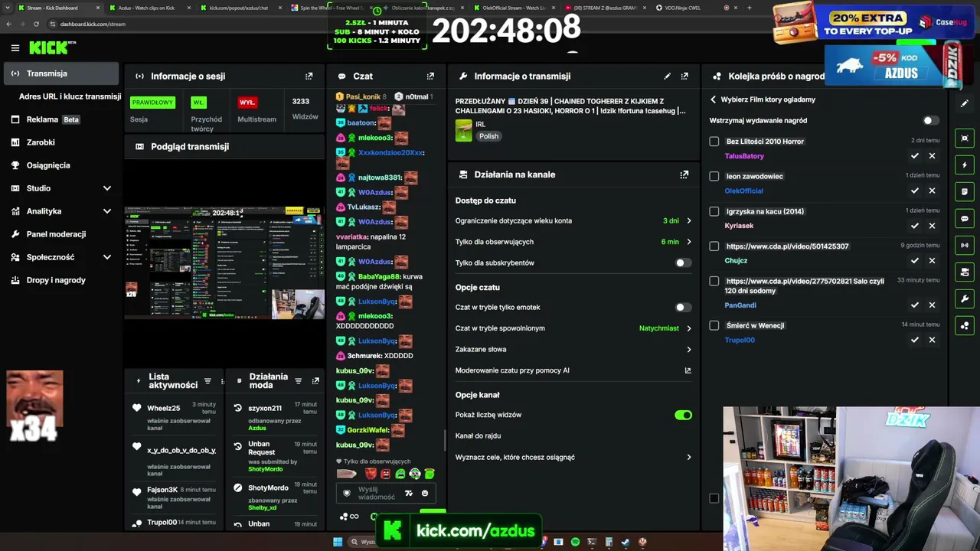This screenshot has height=551, width=980.
Task: Toggle Wstrzymaj wydawanie nagród switch
Action: [930, 121]
